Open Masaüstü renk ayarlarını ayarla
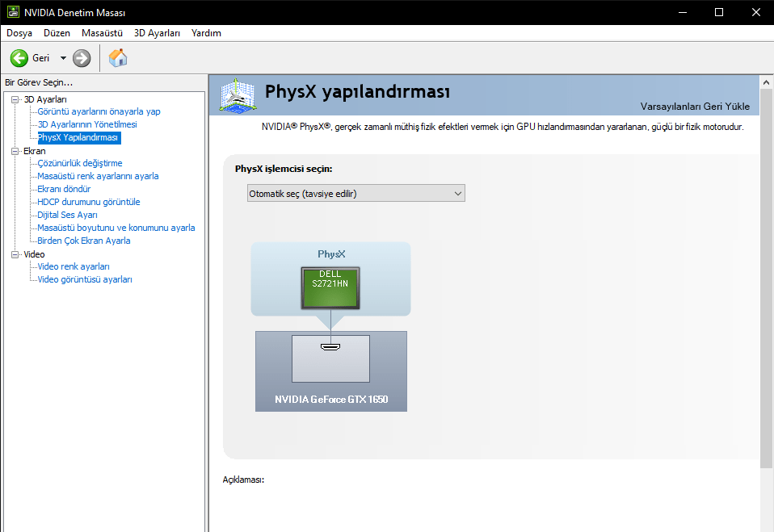 point(98,176)
